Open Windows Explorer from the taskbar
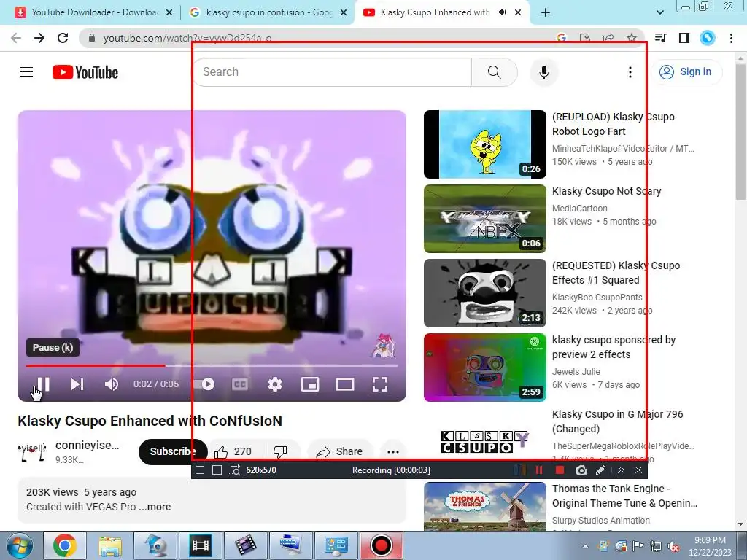Viewport: 747px width, 560px height. (x=110, y=545)
